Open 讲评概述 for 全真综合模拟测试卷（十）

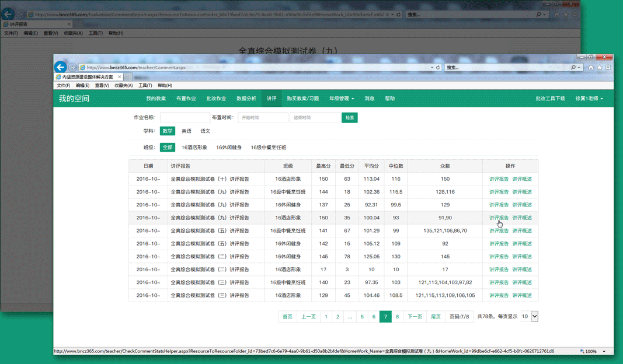coord(522,179)
